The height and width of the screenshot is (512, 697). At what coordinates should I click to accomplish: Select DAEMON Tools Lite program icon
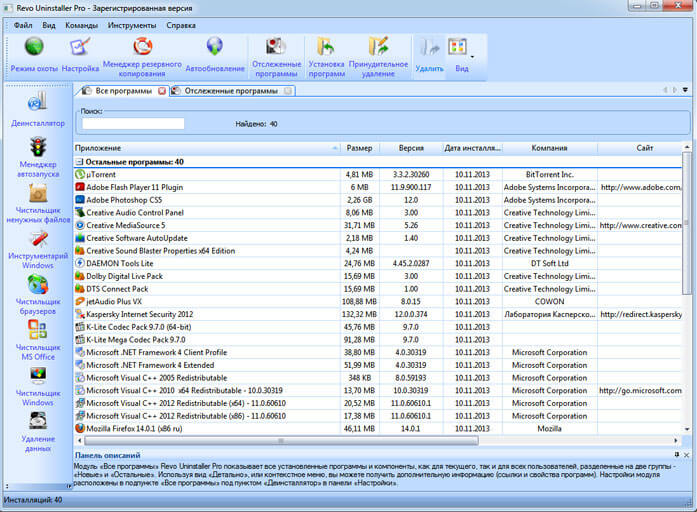coord(80,263)
